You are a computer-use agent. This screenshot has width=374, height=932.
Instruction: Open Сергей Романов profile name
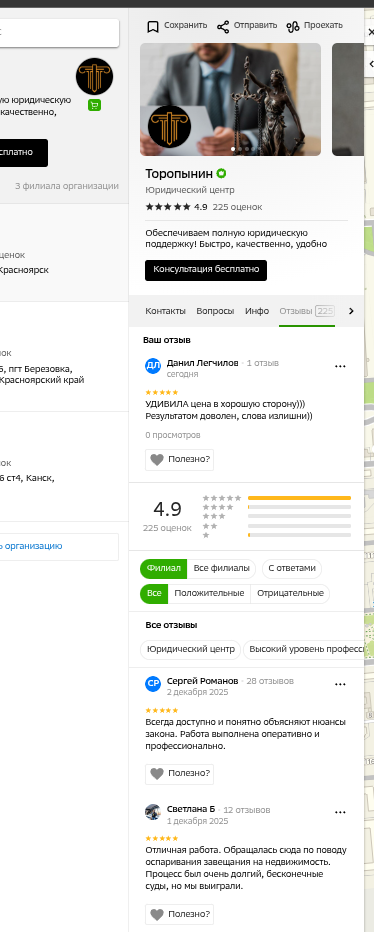point(202,681)
